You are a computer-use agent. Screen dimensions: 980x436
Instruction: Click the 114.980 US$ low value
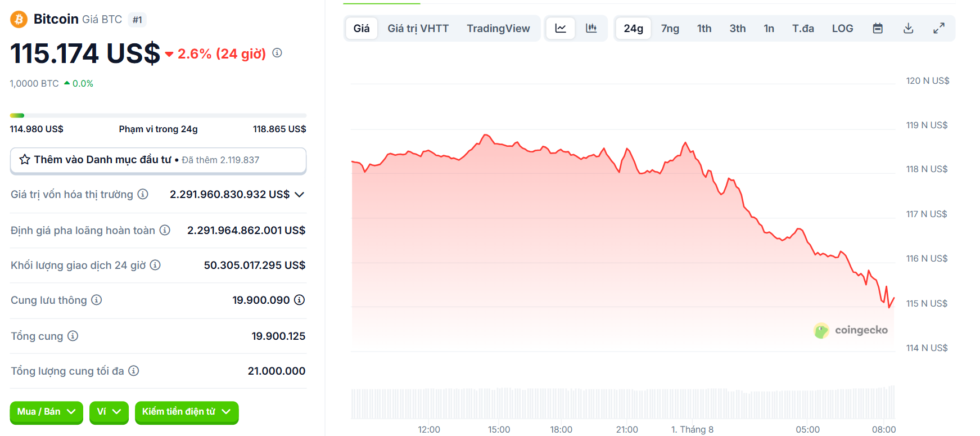pyautogui.click(x=37, y=129)
